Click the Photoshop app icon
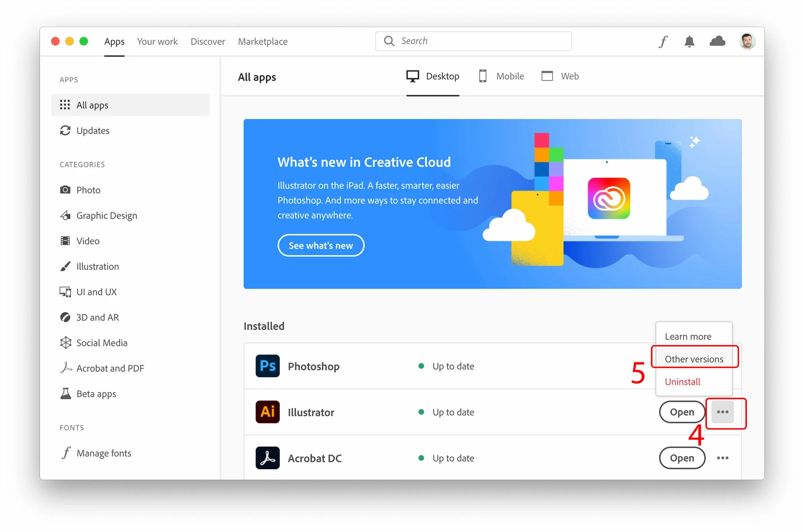This screenshot has width=804, height=532. point(267,366)
